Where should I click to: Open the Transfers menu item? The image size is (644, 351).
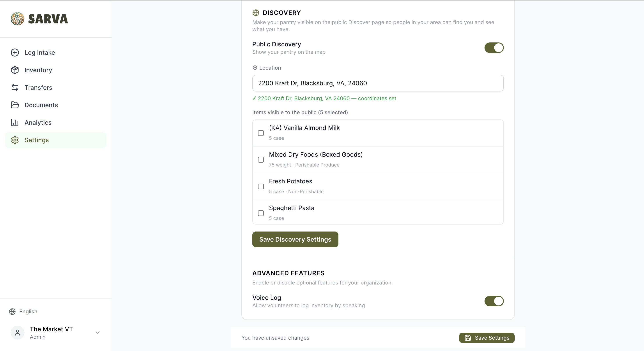[x=56, y=88]
